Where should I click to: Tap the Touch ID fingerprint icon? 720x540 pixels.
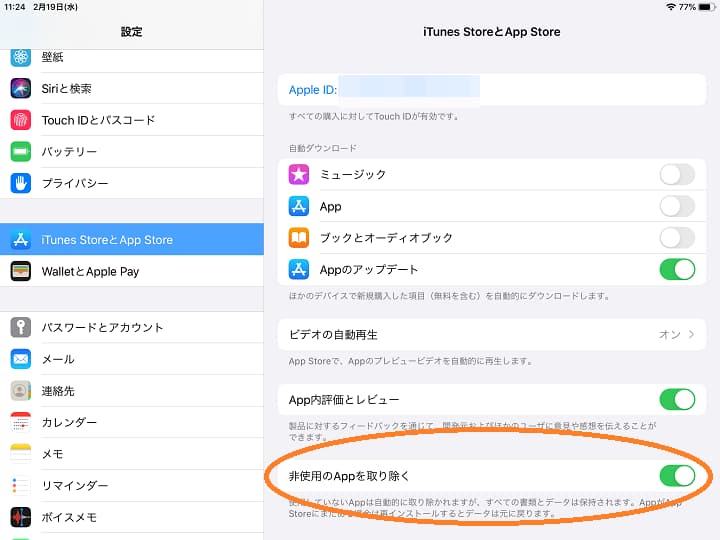pos(21,120)
